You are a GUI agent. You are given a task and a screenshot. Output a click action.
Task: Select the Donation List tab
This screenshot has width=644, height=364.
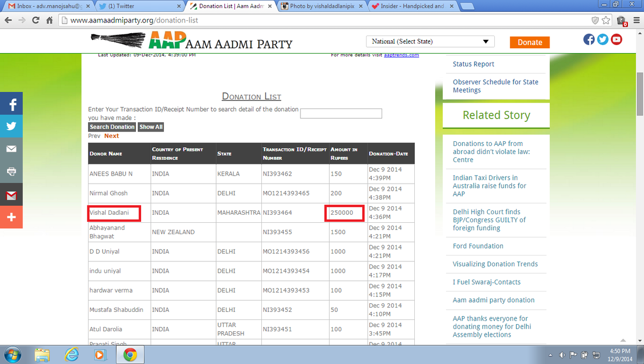[231, 6]
